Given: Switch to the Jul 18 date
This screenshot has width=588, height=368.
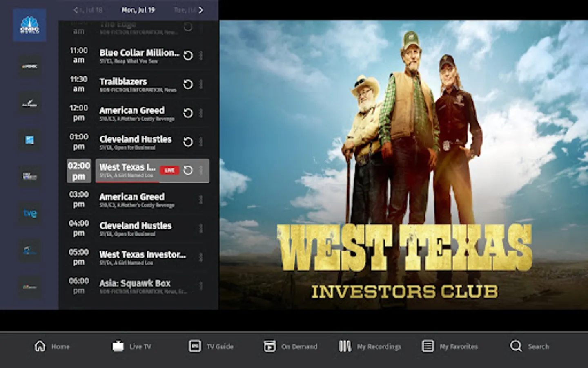Looking at the screenshot, I should (91, 10).
